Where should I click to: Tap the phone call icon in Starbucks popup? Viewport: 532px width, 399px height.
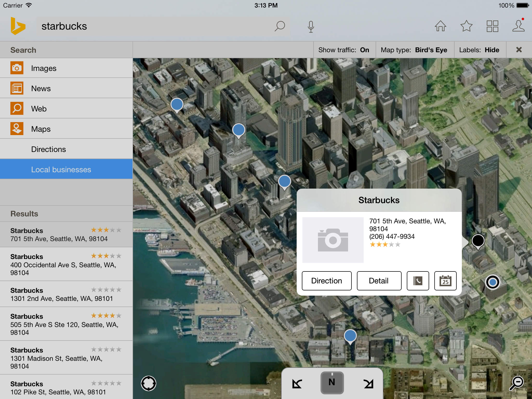pos(418,281)
